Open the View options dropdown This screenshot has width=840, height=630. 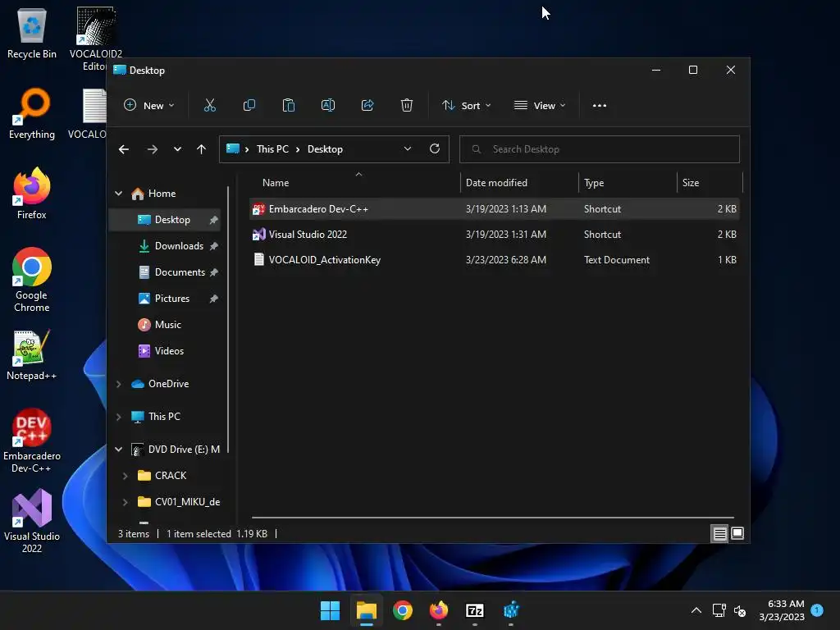540,106
